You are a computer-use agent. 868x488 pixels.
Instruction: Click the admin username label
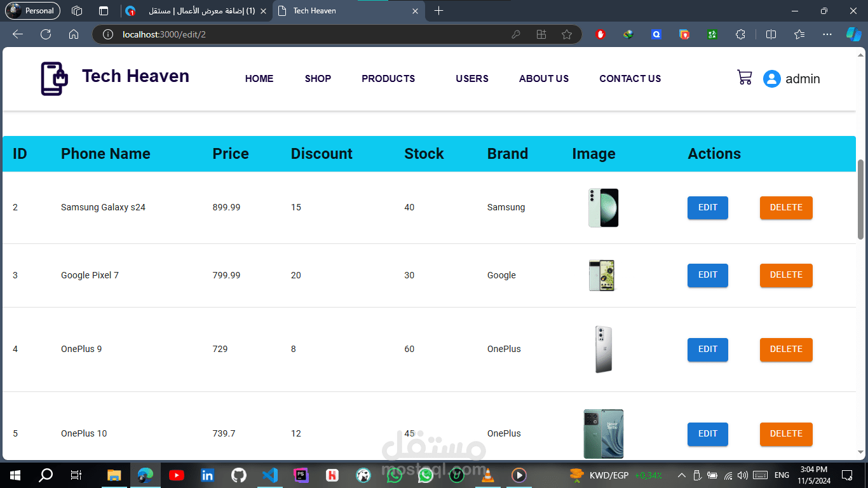(803, 79)
